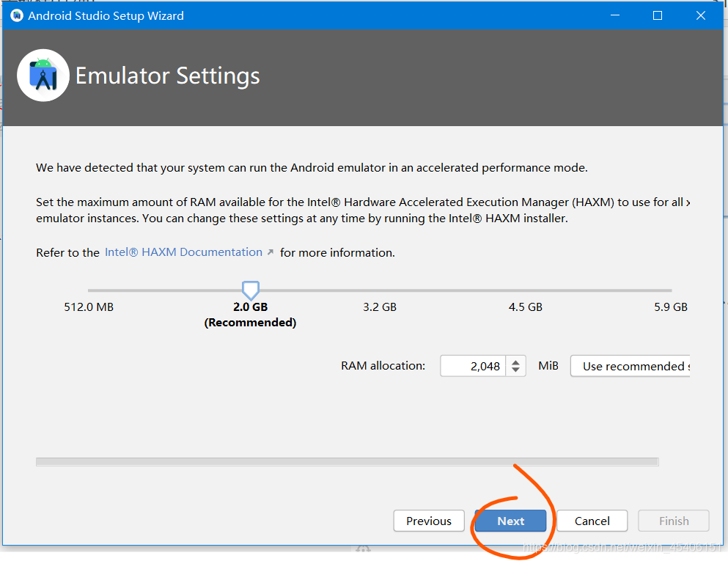Image resolution: width=728 pixels, height=561 pixels.
Task: Click the disabled Finish button
Action: click(x=674, y=521)
